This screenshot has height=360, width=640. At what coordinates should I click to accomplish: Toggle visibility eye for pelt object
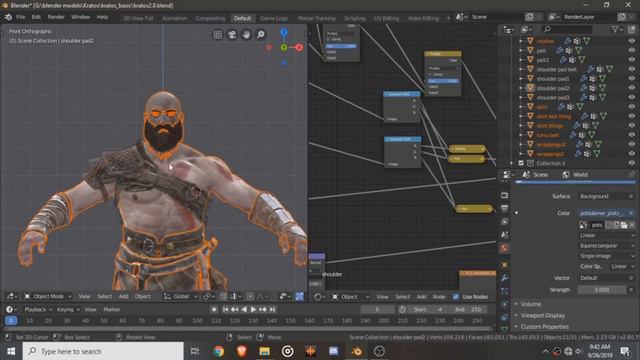[x=632, y=50]
